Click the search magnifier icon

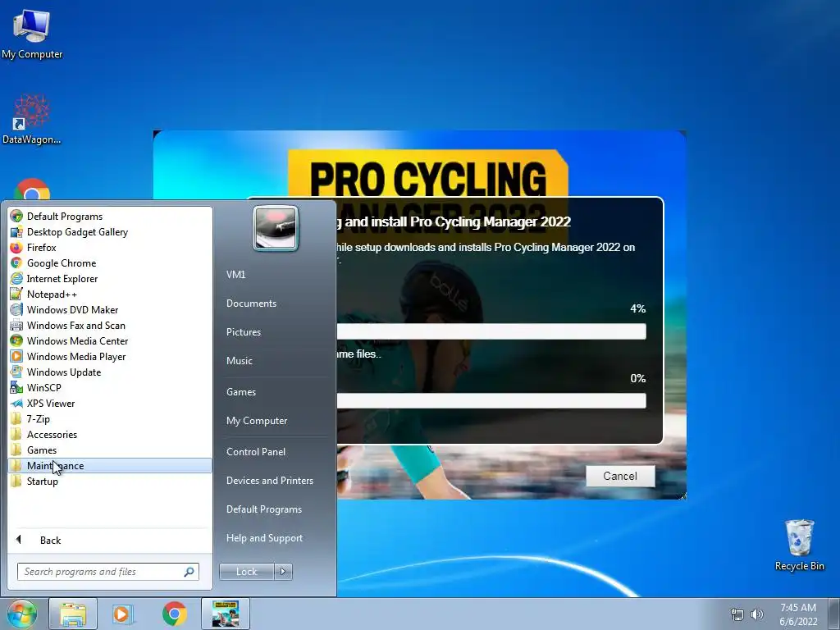[x=189, y=572]
